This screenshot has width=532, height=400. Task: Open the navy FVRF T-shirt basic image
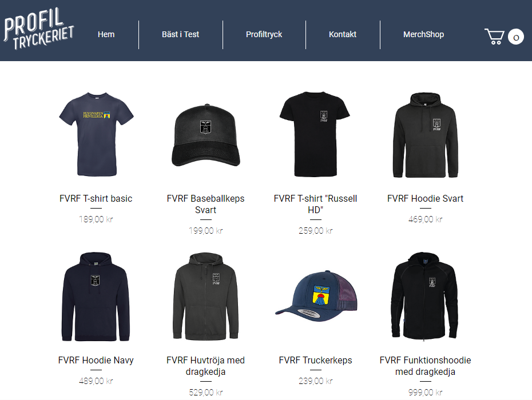click(96, 134)
